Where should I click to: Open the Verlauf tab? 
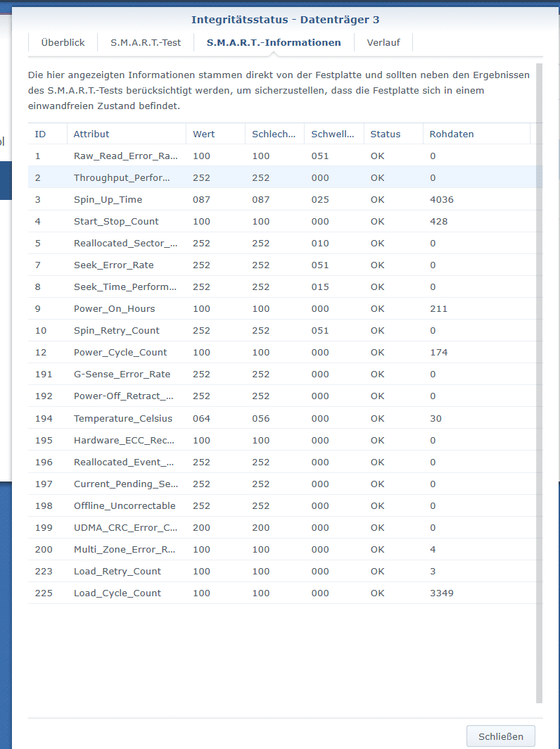coord(383,42)
